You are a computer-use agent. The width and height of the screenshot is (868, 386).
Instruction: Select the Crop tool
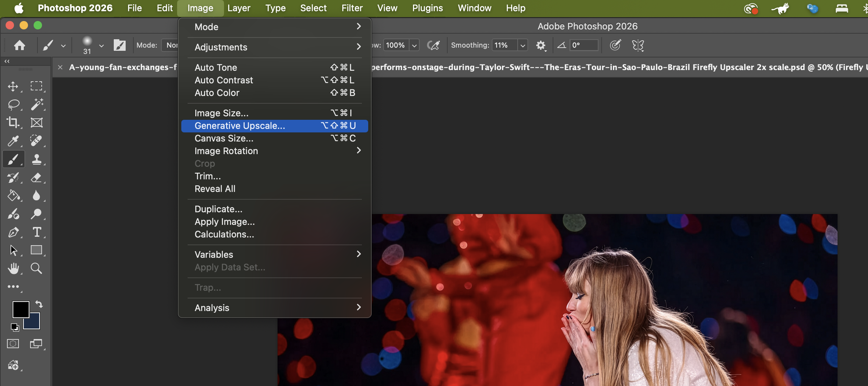(x=13, y=123)
